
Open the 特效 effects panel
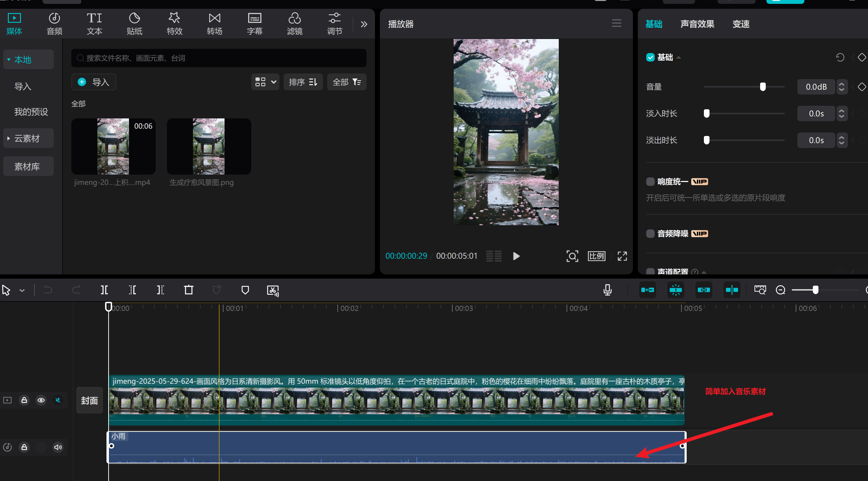coord(174,24)
